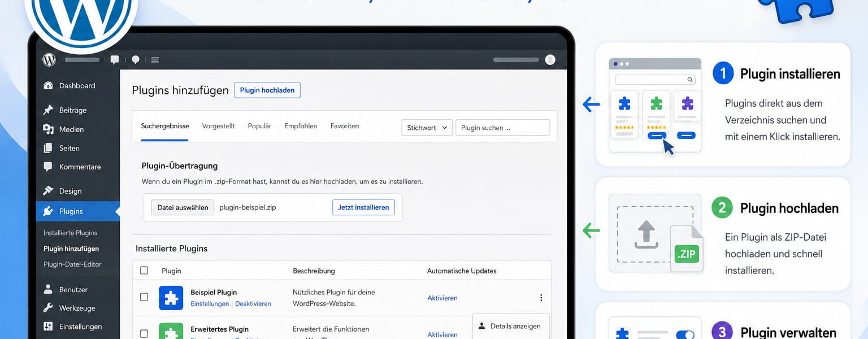Switch to the Populär tab
The width and height of the screenshot is (868, 339).
click(x=259, y=126)
